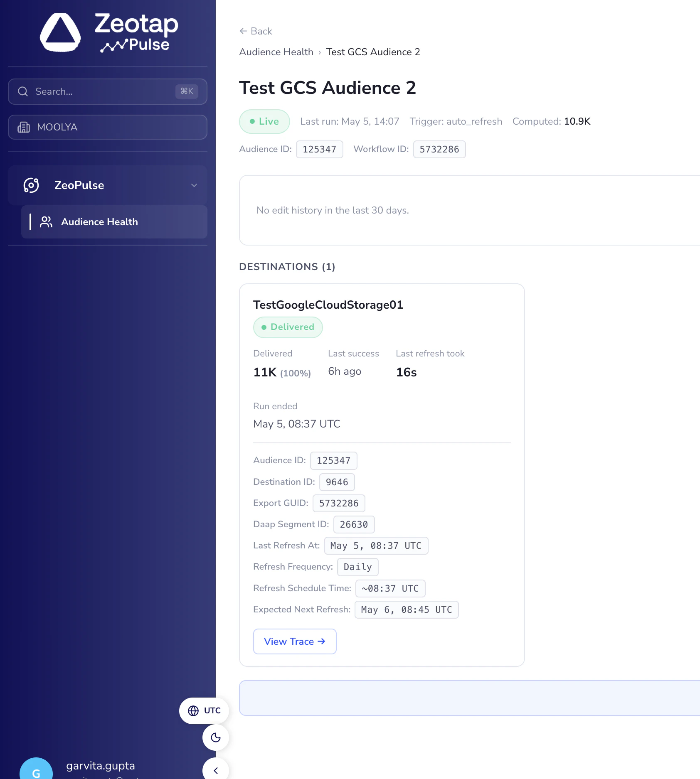Open garvita.gupta user profile
700x779 pixels.
tap(101, 766)
